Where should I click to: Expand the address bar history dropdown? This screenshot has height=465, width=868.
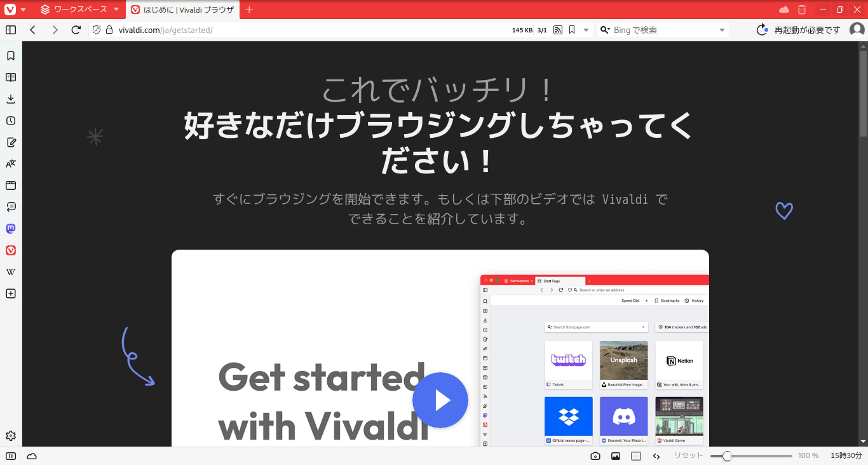click(586, 30)
